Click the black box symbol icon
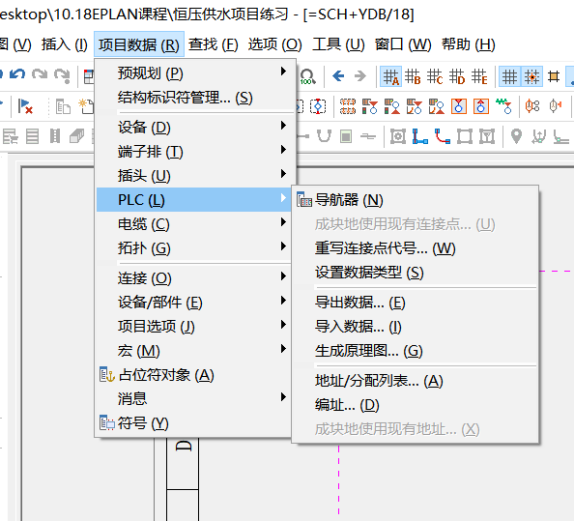This screenshot has width=574, height=521. (398, 136)
